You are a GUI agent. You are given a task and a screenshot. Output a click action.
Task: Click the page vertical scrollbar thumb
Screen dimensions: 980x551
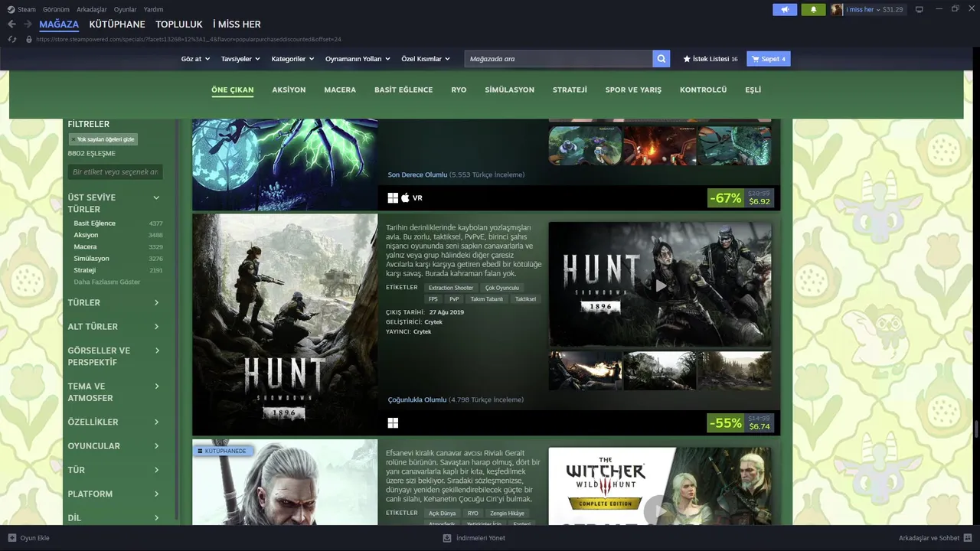[975, 429]
